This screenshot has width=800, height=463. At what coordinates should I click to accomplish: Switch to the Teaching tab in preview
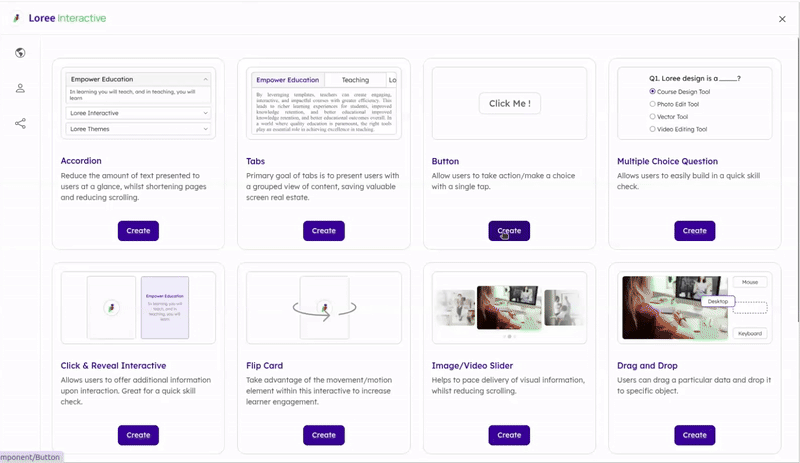click(355, 80)
